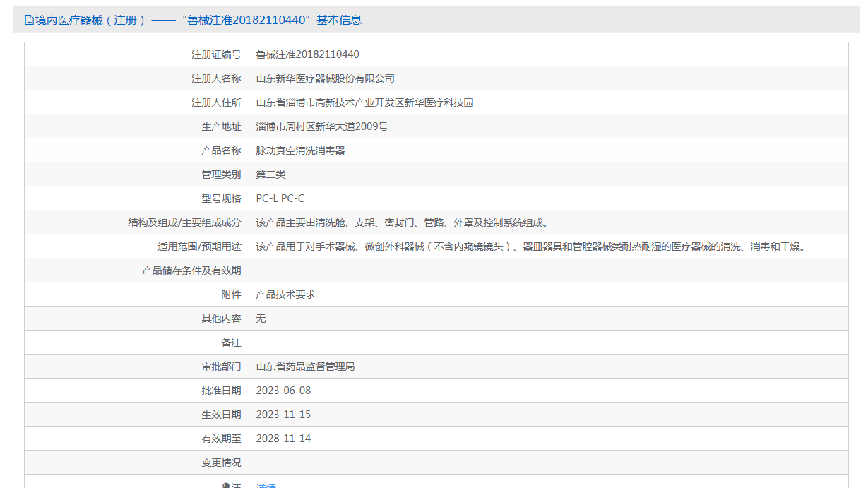Click the 产品名称 label cell
Image resolution: width=868 pixels, height=488 pixels.
[137, 150]
